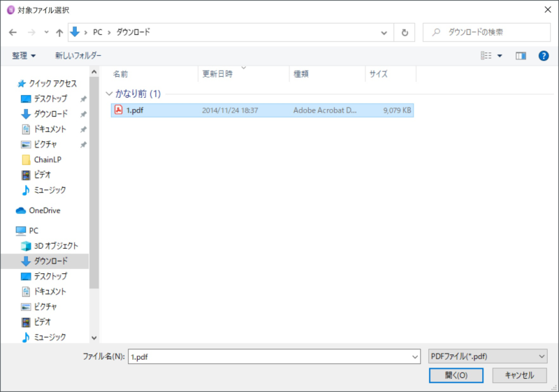Toggle the preview pane
The width and height of the screenshot is (559, 392).
[x=521, y=56]
